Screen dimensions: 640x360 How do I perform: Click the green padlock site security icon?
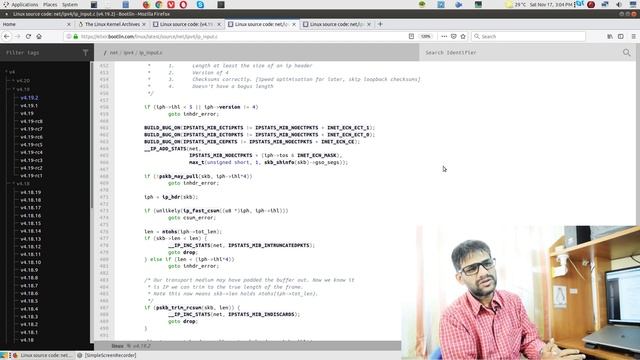[x=76, y=36]
